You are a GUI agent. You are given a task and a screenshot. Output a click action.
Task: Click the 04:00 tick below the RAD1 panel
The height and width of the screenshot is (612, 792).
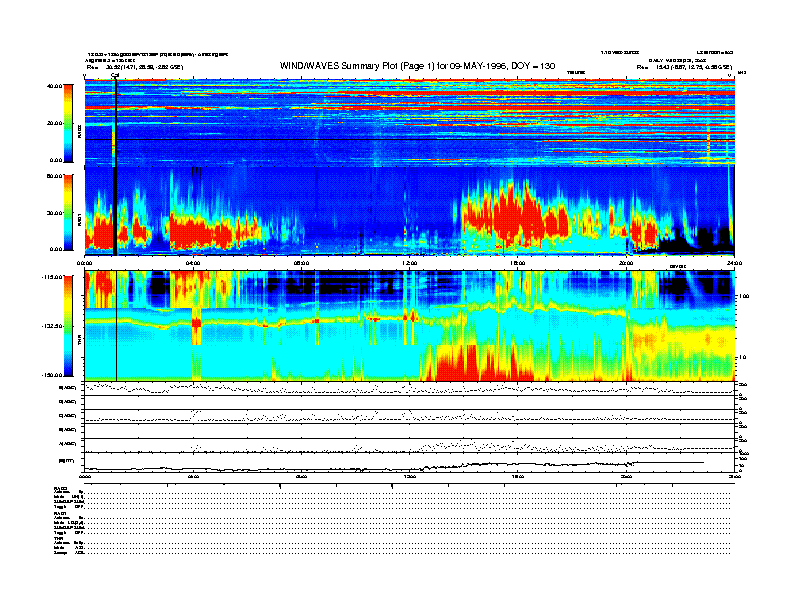pyautogui.click(x=193, y=263)
